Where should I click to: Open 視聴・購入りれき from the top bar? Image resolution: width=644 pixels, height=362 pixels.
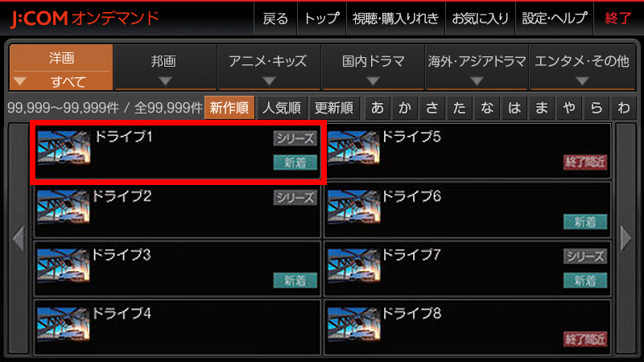point(395,19)
